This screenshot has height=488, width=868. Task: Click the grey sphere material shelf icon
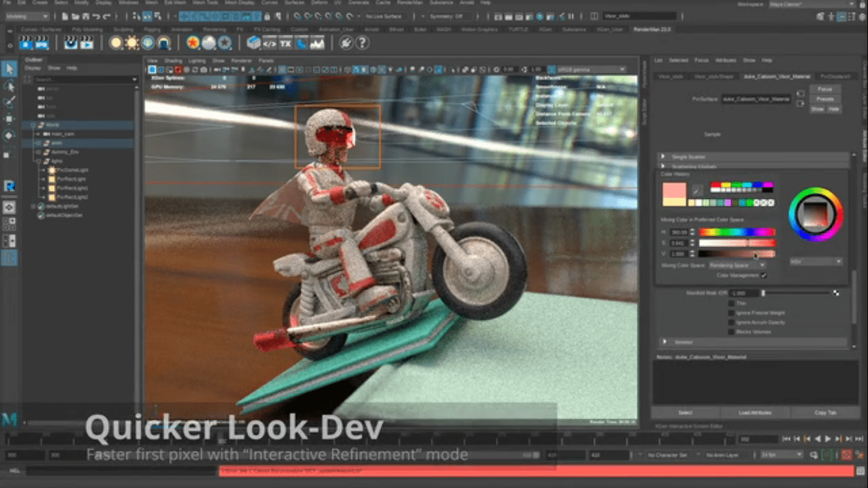(208, 43)
